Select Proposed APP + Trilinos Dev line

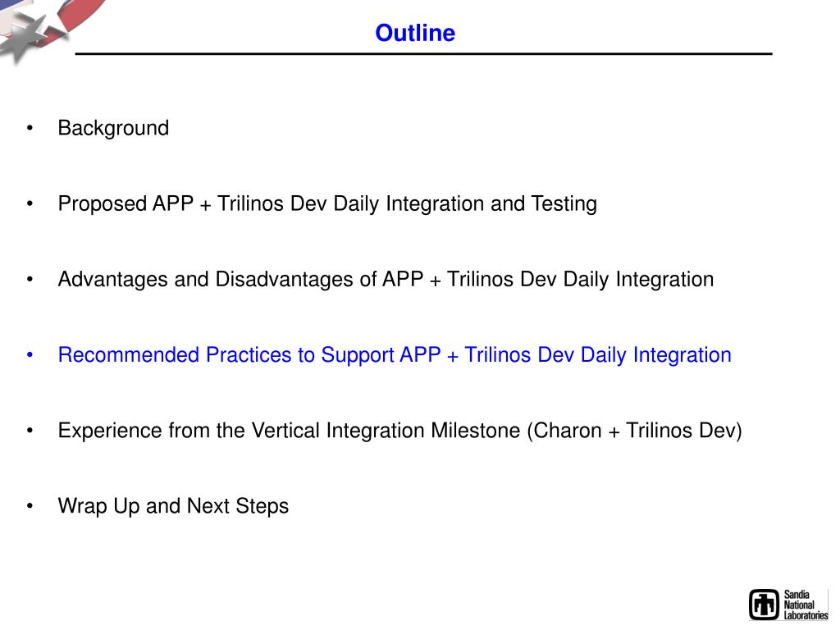click(327, 203)
